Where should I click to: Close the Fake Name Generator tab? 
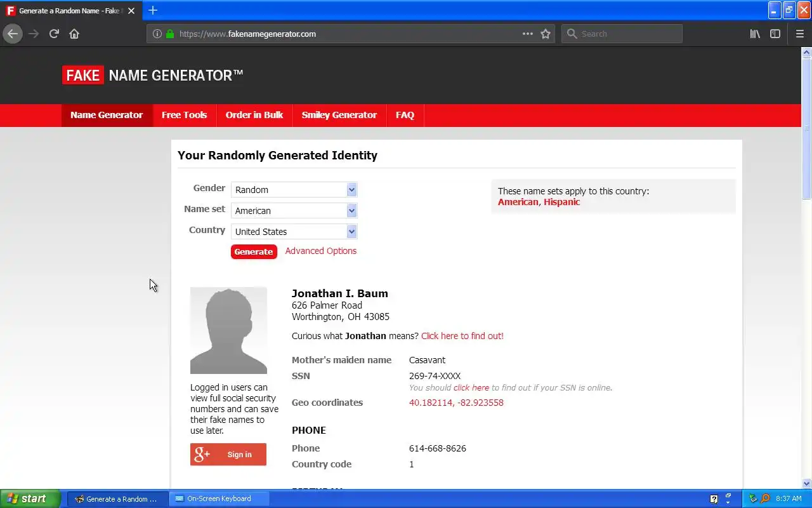pos(131,11)
